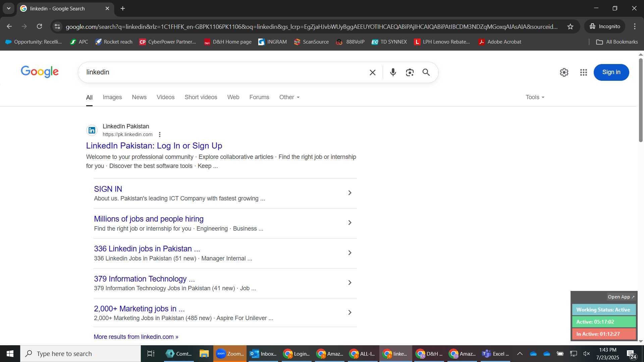Start voice search with microphone icon

pyautogui.click(x=393, y=72)
